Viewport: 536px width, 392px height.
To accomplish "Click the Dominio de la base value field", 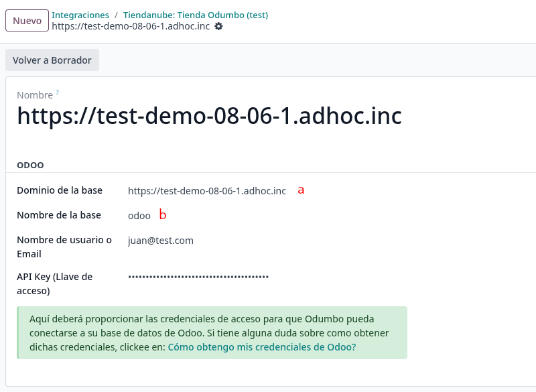I will [207, 191].
